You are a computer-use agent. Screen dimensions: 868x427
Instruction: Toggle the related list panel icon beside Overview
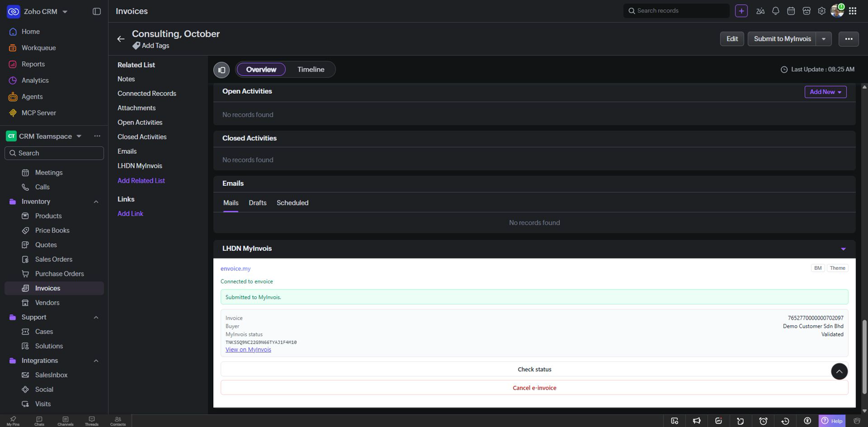[x=221, y=70]
